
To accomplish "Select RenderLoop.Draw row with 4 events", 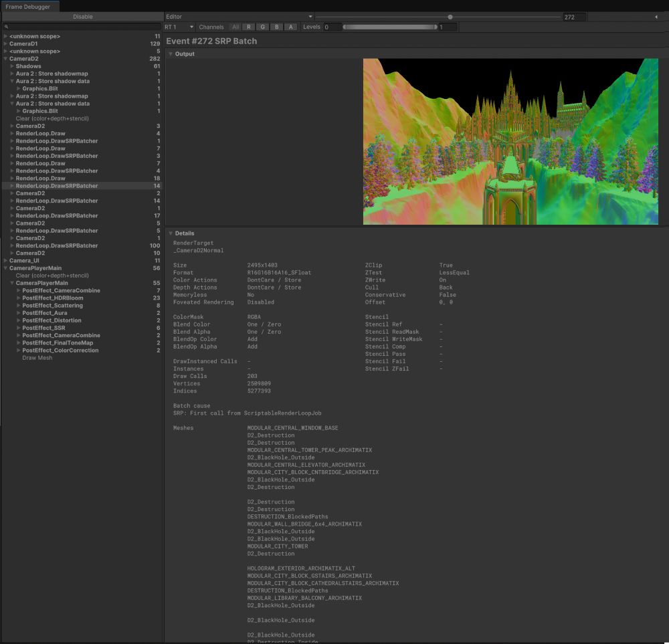I will click(x=82, y=134).
